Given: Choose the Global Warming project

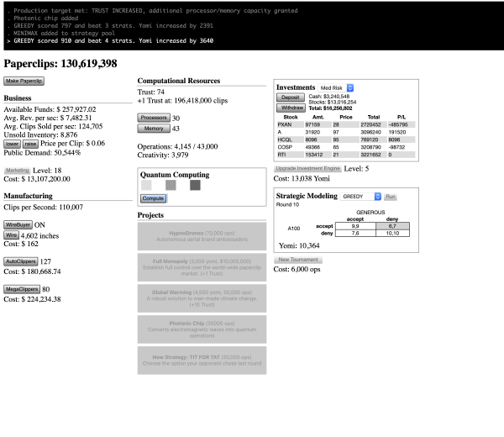Looking at the screenshot, I should click(201, 297).
